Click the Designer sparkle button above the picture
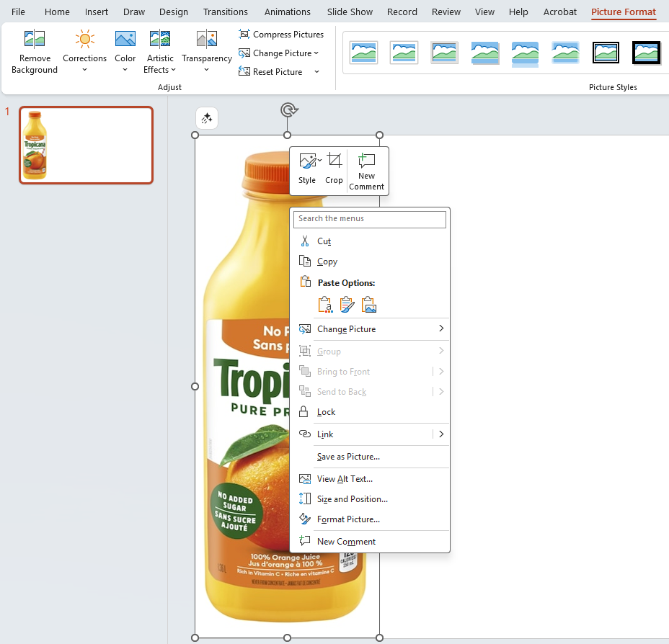669x644 pixels. coord(207,118)
